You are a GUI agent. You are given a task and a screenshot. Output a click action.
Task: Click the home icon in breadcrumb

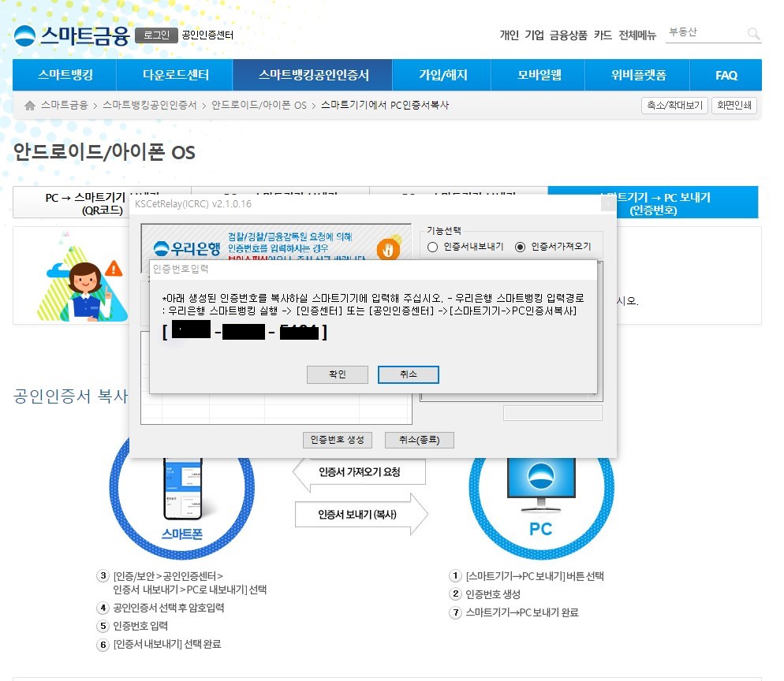click(30, 106)
